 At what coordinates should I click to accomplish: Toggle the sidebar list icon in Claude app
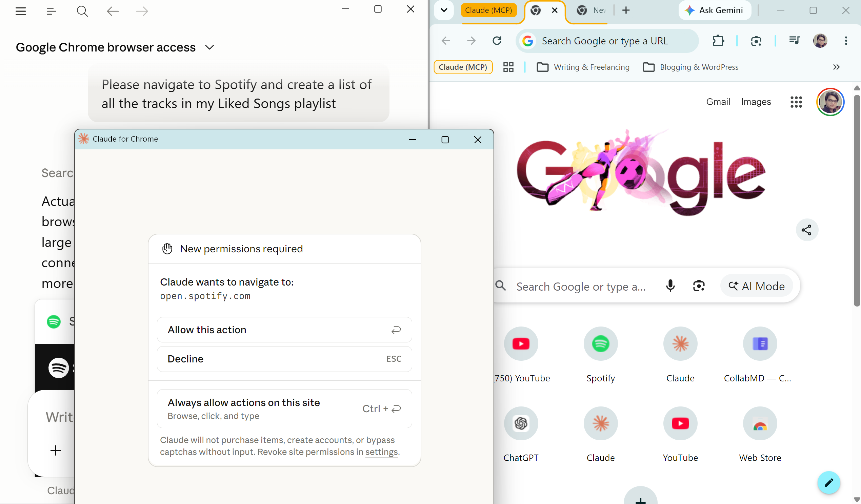[x=51, y=11]
